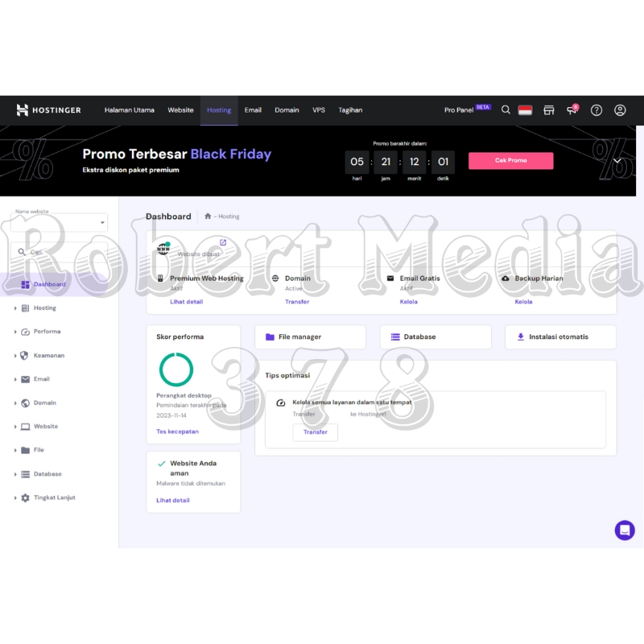Click the Tingkat Lanjut gear icon
Image resolution: width=644 pixels, height=644 pixels.
[25, 497]
